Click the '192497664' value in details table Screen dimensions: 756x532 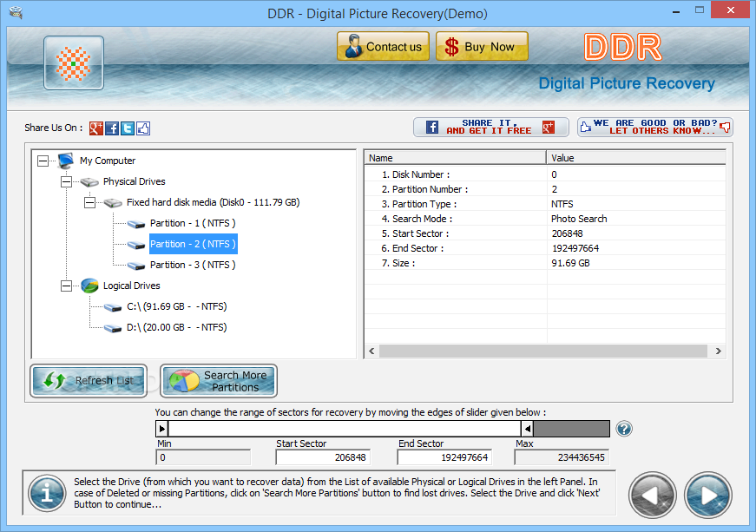575,248
